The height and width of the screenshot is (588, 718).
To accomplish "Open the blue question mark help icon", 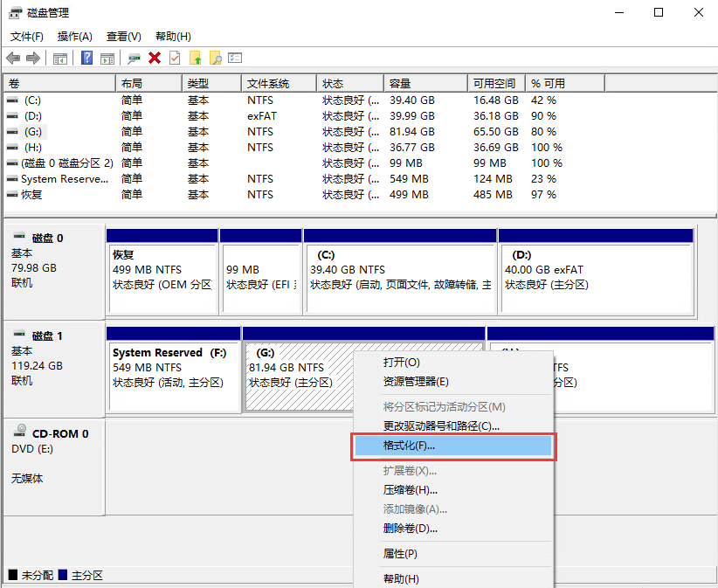I will pyautogui.click(x=87, y=58).
